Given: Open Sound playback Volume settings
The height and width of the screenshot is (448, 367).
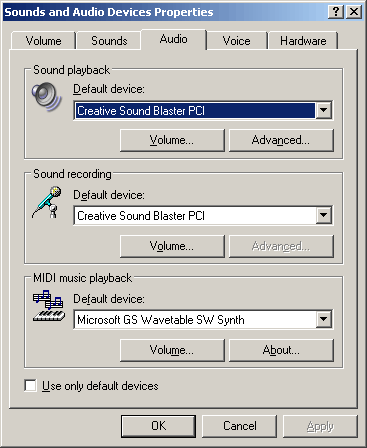Looking at the screenshot, I should (x=172, y=140).
